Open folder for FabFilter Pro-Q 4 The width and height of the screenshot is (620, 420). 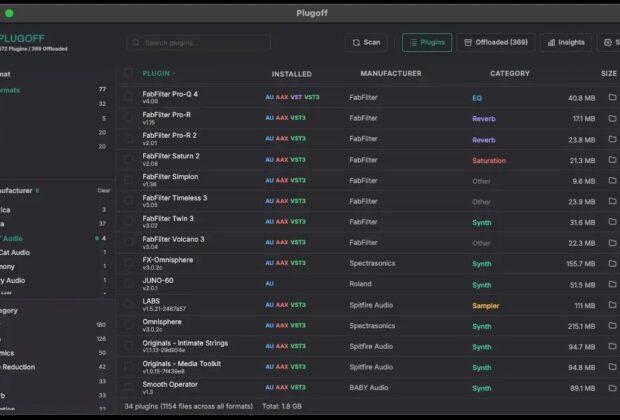[x=612, y=98]
